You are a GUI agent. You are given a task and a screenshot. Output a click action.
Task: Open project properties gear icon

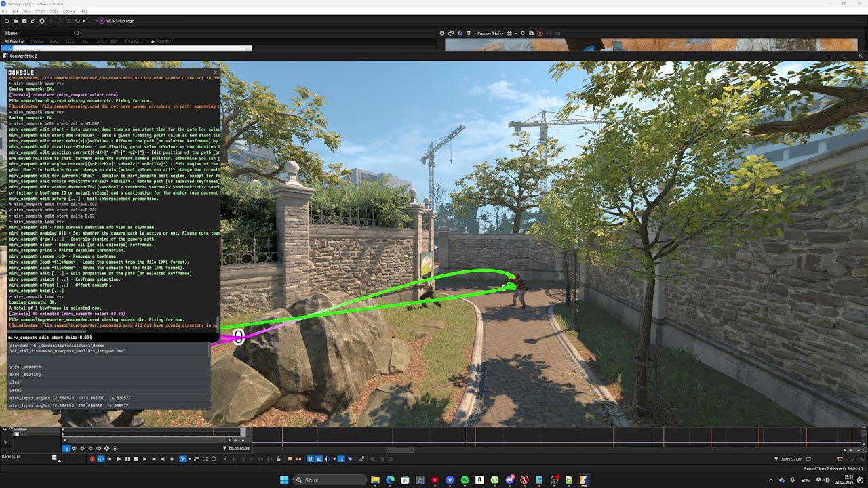point(41,21)
